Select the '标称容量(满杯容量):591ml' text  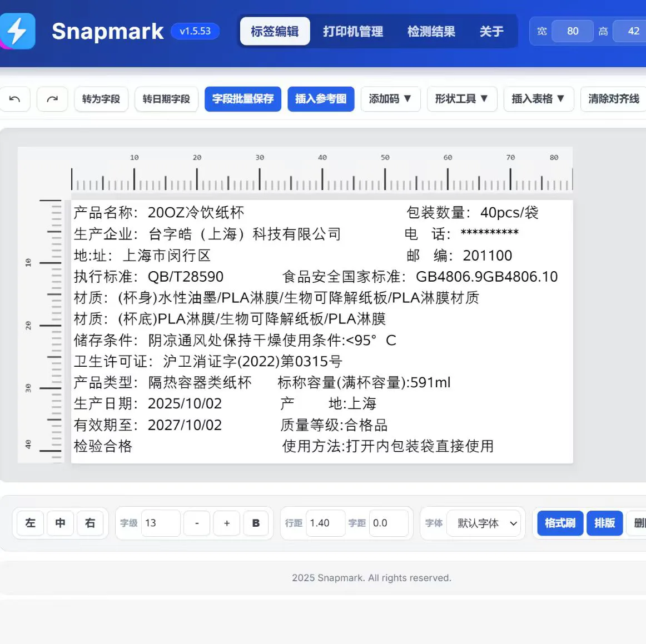pos(364,382)
